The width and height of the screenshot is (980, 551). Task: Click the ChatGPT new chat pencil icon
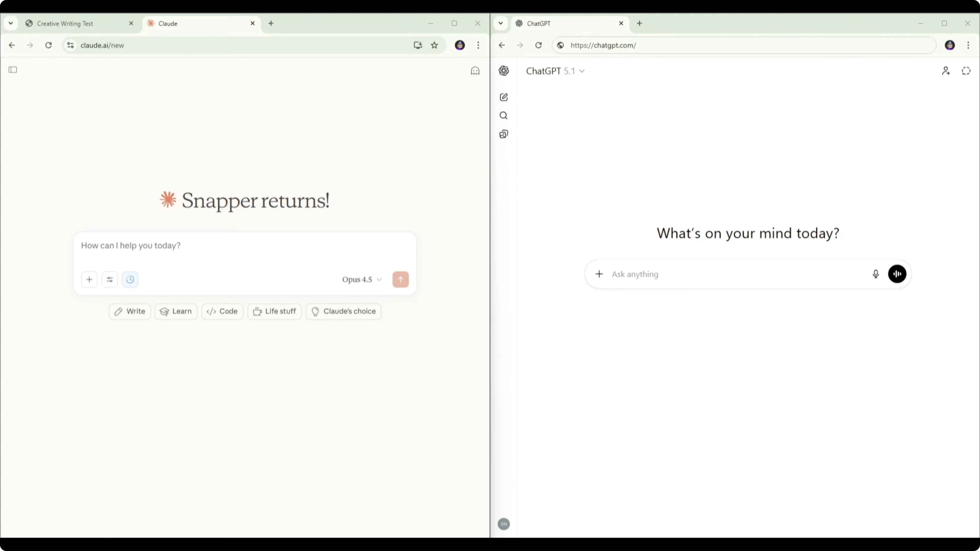[504, 97]
